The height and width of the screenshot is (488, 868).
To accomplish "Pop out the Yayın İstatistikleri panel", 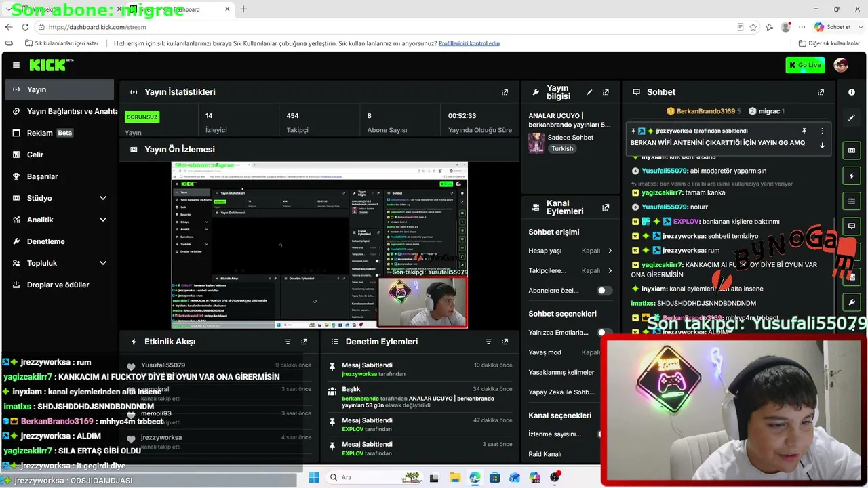I will tap(505, 92).
